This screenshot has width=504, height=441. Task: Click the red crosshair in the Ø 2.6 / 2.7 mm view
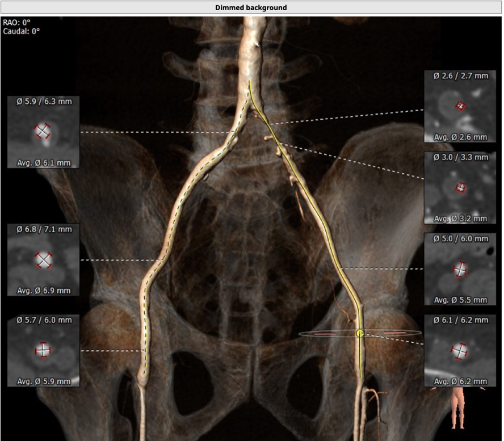(x=460, y=106)
